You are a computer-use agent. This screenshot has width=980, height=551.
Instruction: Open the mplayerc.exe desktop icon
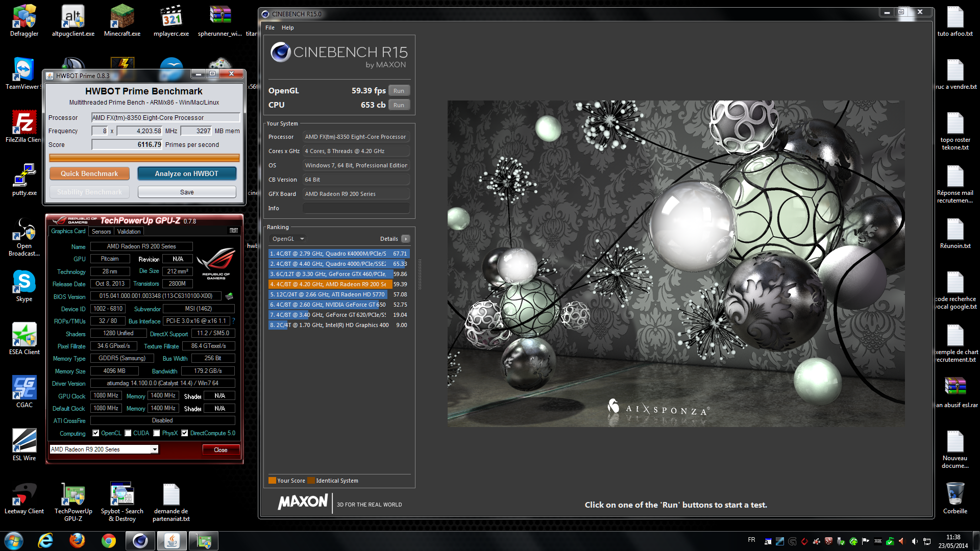pos(171,20)
